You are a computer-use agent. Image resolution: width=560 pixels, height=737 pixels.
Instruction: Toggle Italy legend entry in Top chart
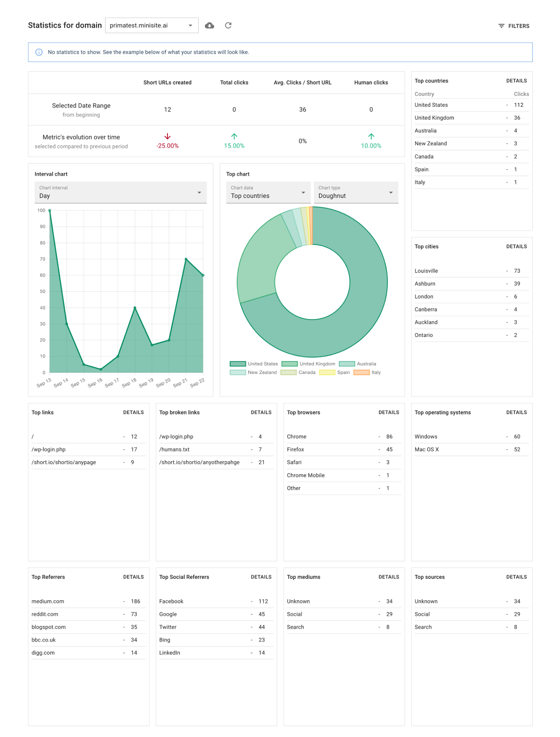[368, 372]
